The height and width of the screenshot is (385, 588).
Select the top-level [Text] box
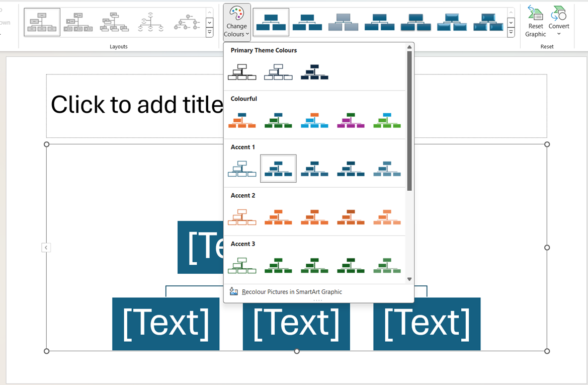tap(201, 247)
